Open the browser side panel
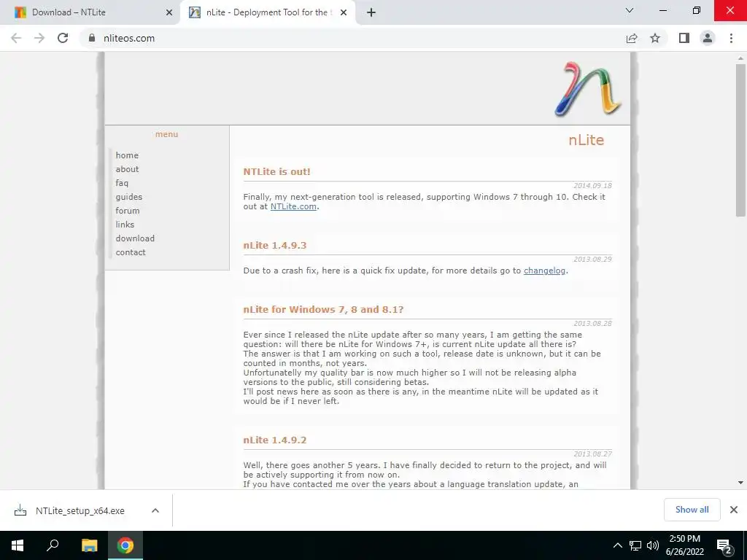This screenshot has width=747, height=560. point(684,38)
